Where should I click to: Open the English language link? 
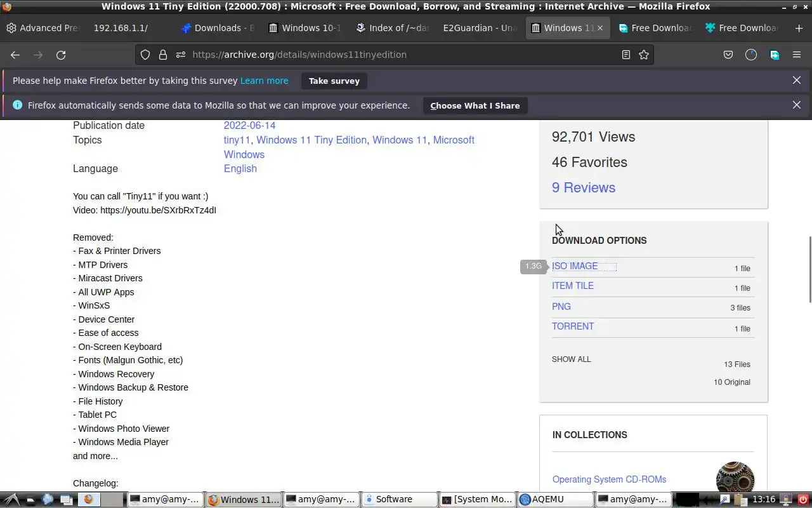point(240,168)
